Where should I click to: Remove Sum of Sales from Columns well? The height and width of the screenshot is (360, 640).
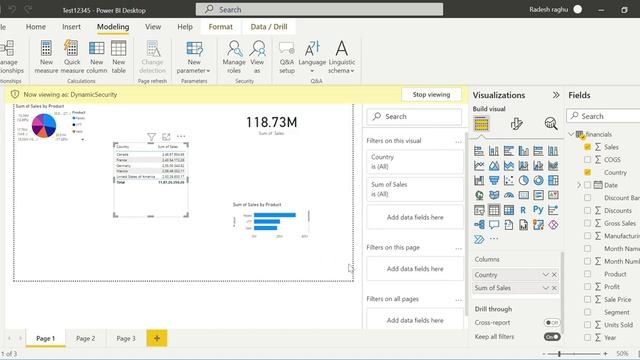[554, 288]
